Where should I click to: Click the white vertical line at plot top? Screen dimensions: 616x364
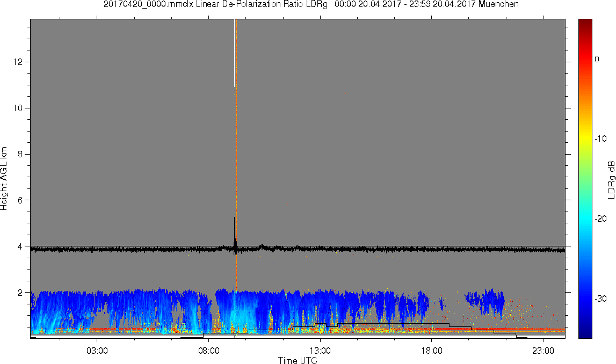[x=235, y=53]
